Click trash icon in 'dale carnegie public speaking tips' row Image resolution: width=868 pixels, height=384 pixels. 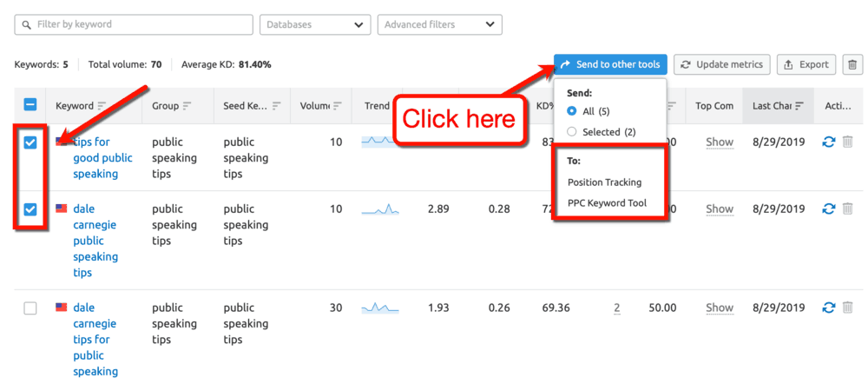pos(847,209)
